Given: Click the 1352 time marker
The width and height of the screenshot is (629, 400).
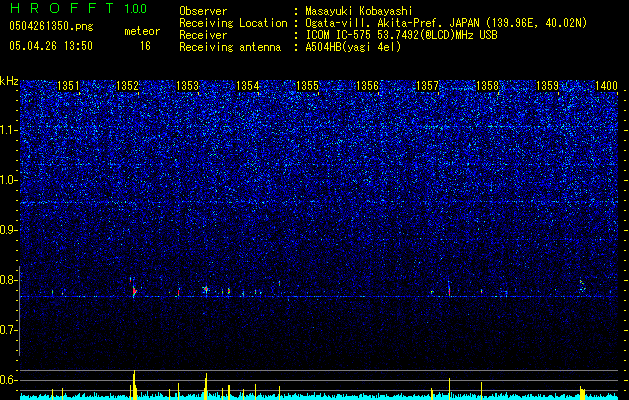Looking at the screenshot, I should pos(127,86).
